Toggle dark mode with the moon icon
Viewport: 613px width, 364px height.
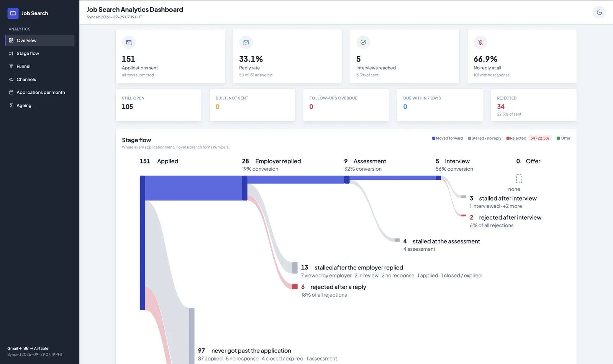pyautogui.click(x=599, y=12)
